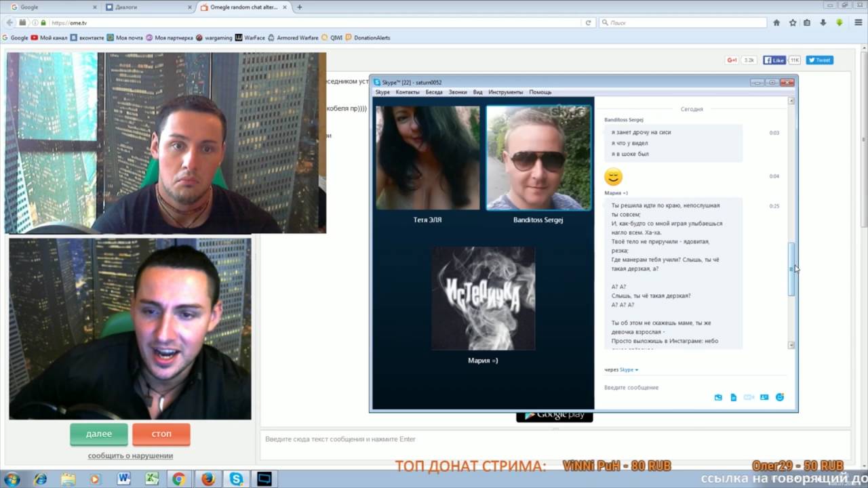Send image icon in Skype message bar
The height and width of the screenshot is (488, 868).
pyautogui.click(x=718, y=397)
